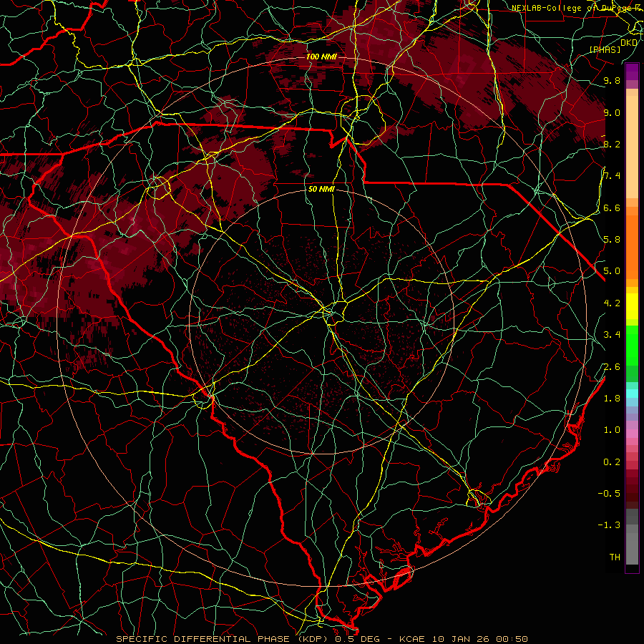Click the TH threshold label on the scale
This screenshot has height=644, width=644.
pyautogui.click(x=615, y=557)
